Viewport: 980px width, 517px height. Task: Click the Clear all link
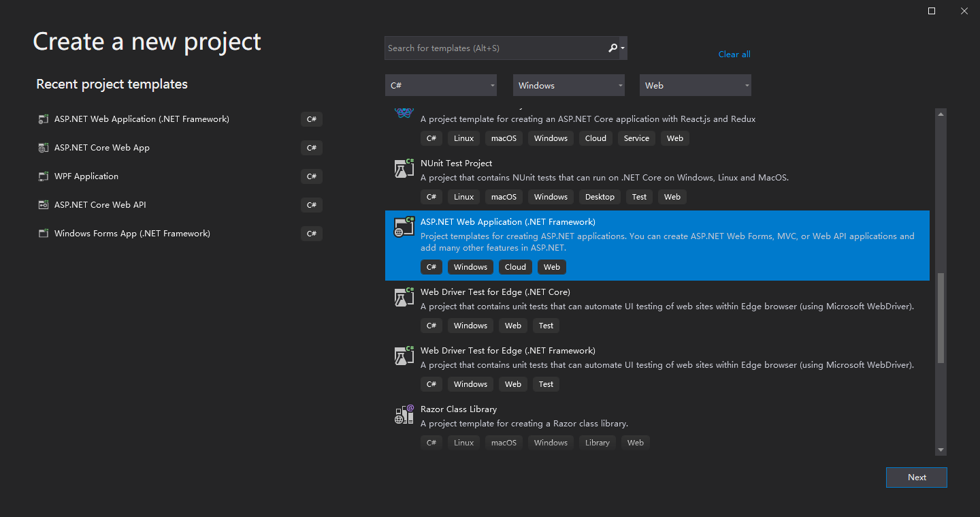734,54
